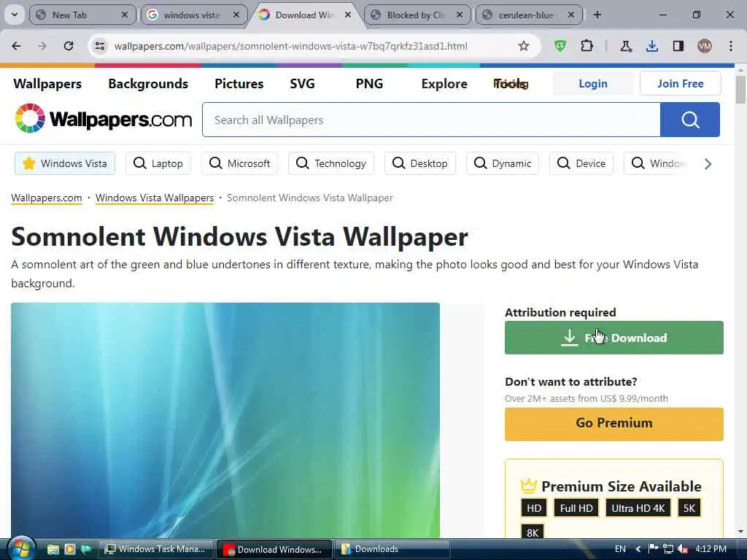
Task: Go back to the previous page
Action: tap(16, 46)
